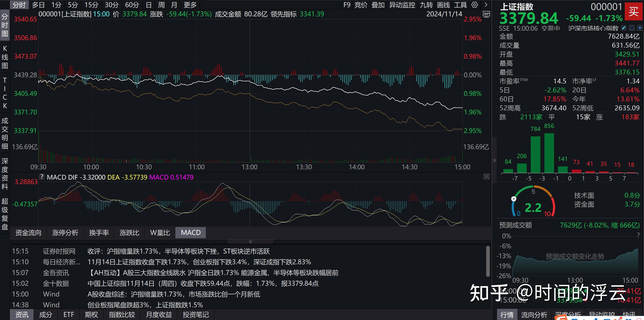
Task: Toggle the 叠加 overlay mode
Action: [378, 5]
